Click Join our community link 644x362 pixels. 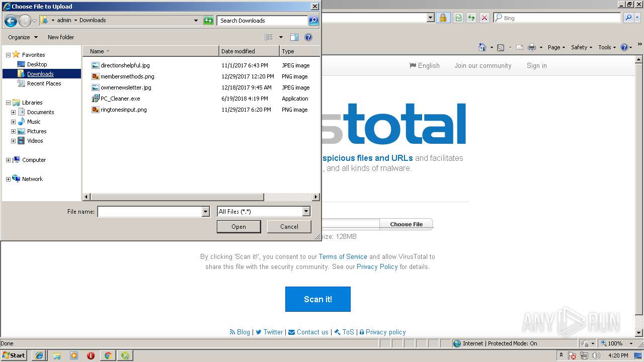tap(483, 66)
